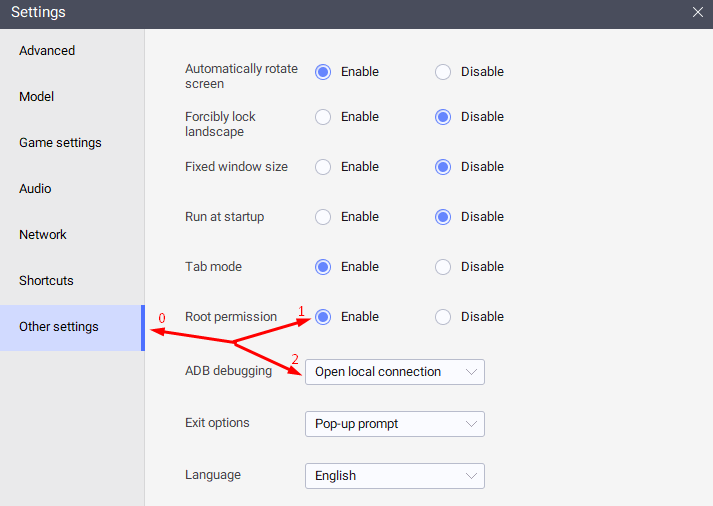The width and height of the screenshot is (713, 506).
Task: Open Game settings section
Action: point(60,143)
